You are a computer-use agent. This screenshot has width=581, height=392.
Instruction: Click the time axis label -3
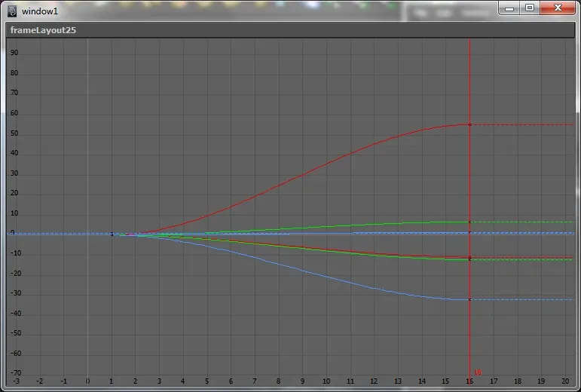click(17, 381)
